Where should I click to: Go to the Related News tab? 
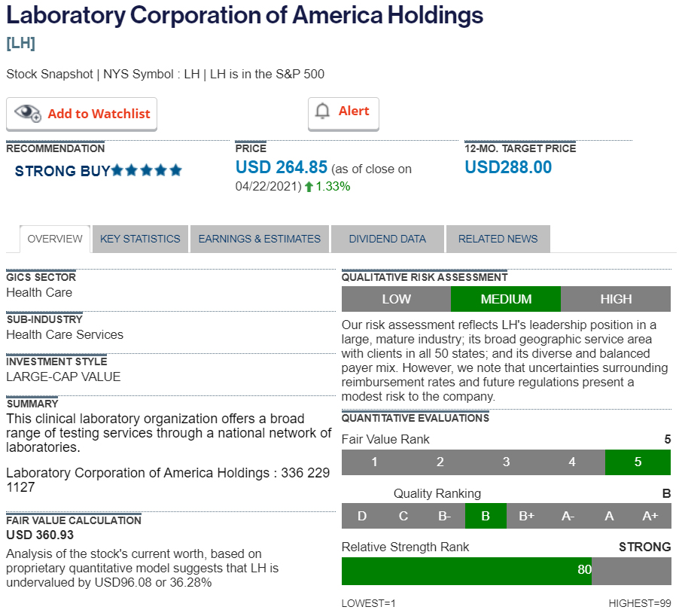click(498, 239)
